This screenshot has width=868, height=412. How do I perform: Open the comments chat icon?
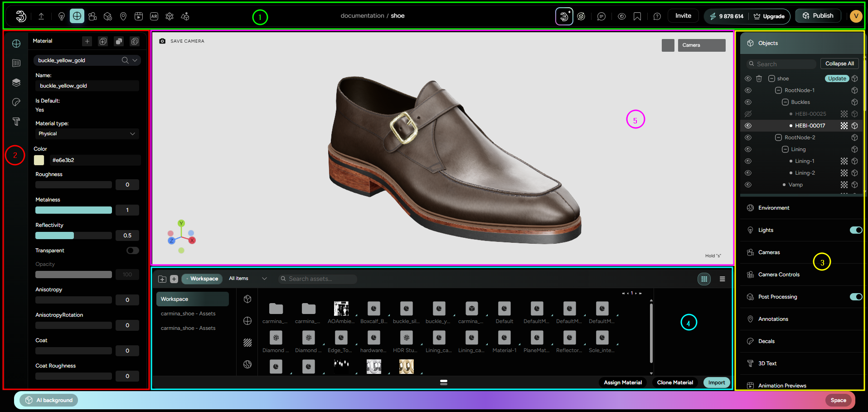tap(601, 16)
